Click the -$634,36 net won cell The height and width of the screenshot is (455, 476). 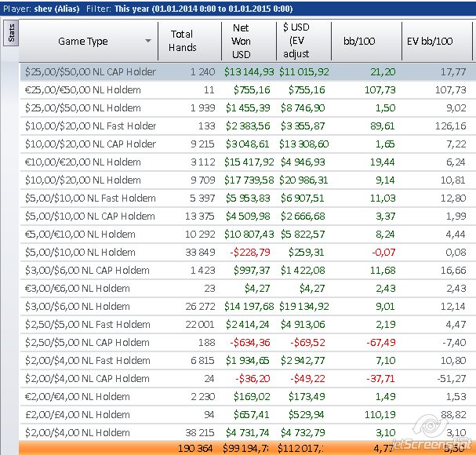tap(251, 342)
